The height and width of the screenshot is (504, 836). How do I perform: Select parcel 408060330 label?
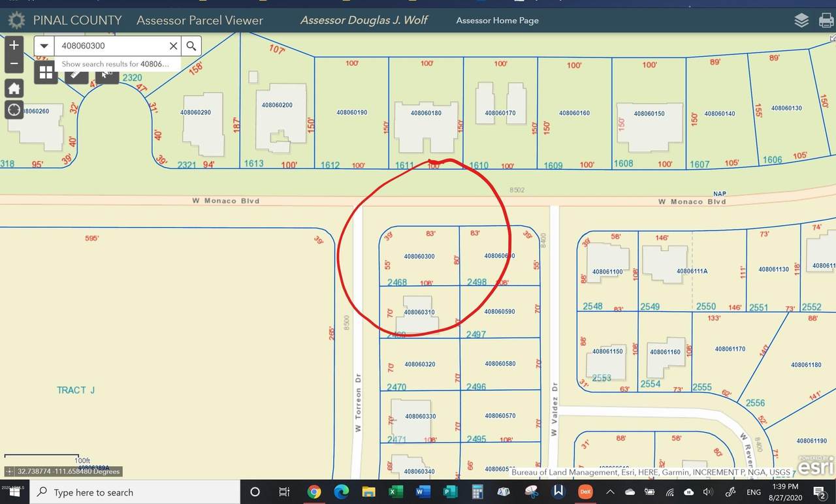pos(421,416)
